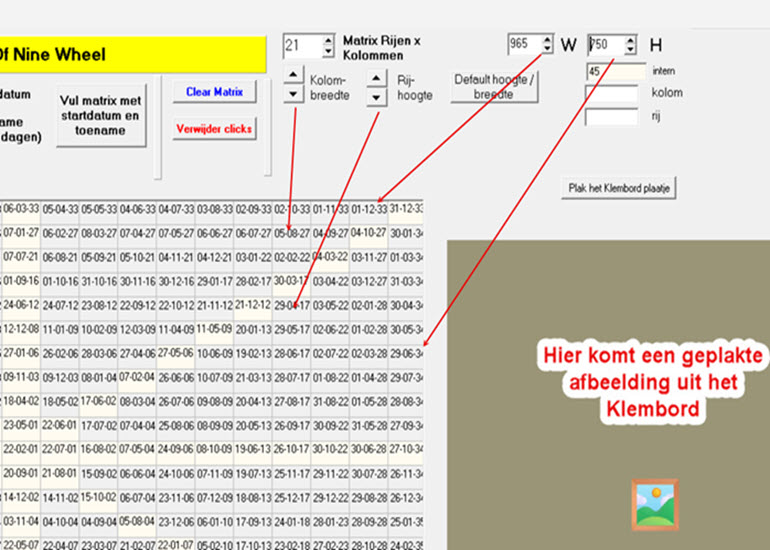Lower the H height value spinner
The width and height of the screenshot is (770, 550).
[x=630, y=50]
